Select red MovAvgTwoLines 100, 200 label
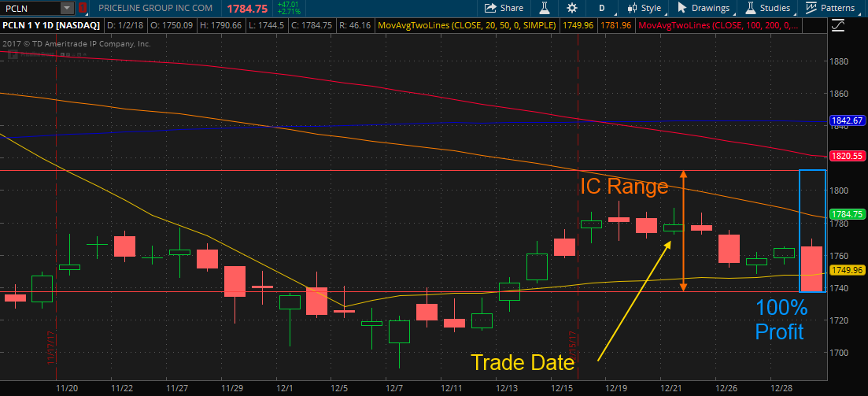This screenshot has height=396, width=868. point(718,25)
